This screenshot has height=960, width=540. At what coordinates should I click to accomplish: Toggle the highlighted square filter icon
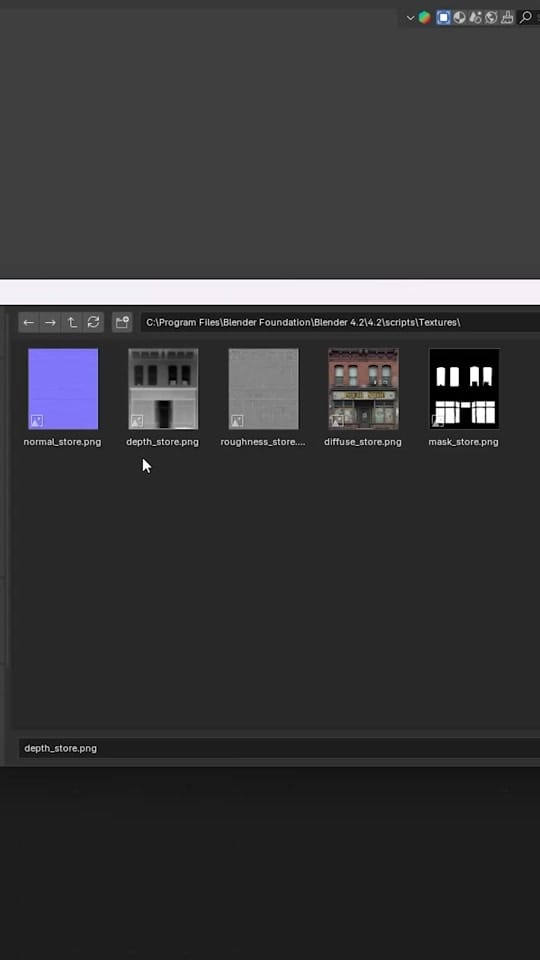[443, 18]
